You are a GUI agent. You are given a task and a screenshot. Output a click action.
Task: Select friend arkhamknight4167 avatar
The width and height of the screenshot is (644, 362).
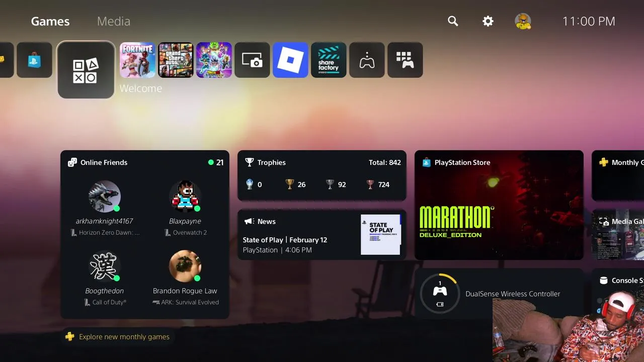(105, 197)
